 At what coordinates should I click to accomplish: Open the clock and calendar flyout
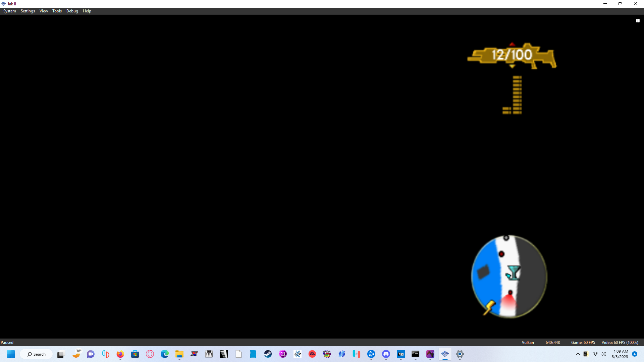[620, 354]
